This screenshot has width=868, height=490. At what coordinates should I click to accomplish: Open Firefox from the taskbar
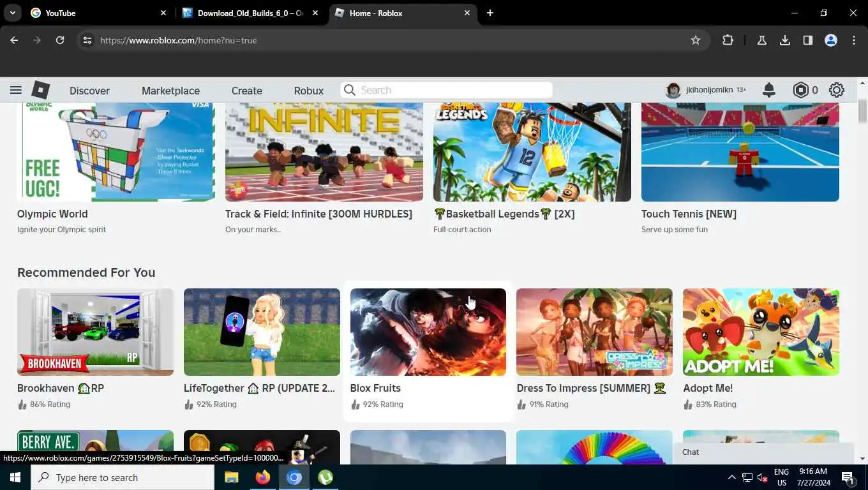click(x=262, y=477)
